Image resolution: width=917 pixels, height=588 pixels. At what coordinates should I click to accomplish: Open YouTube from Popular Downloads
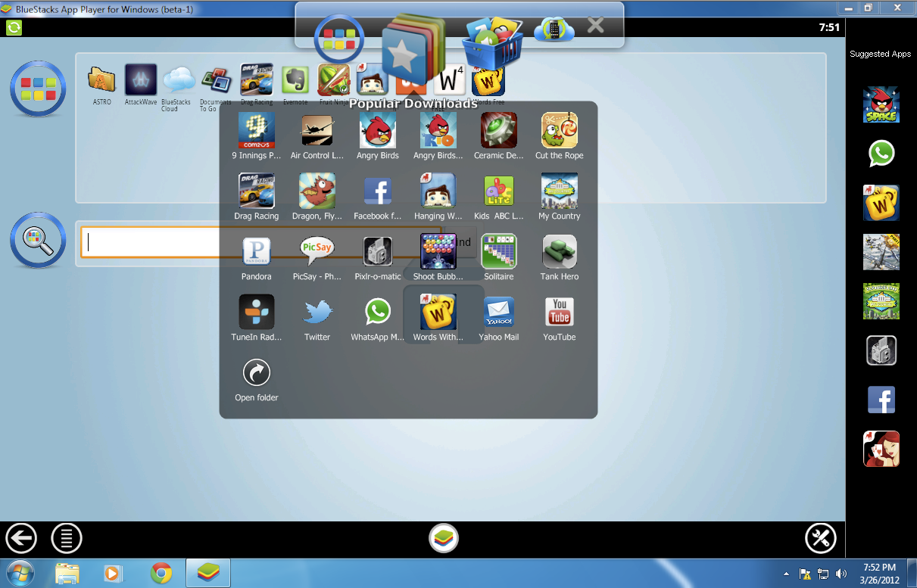[x=559, y=313]
